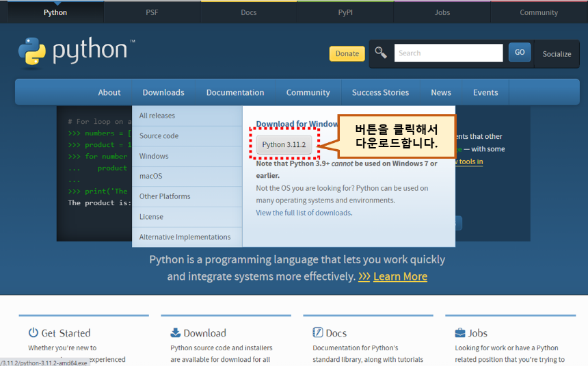588x366 pixels.
Task: Select All releases in Downloads menu
Action: (x=187, y=116)
